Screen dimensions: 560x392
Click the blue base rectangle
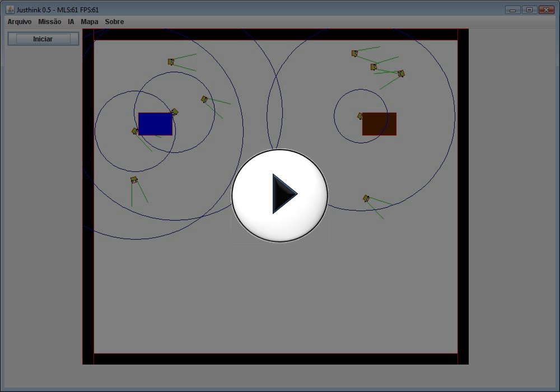click(155, 124)
